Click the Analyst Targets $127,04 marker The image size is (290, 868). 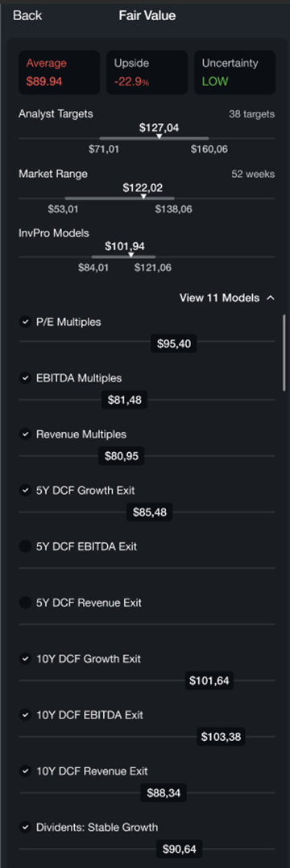pos(159,136)
